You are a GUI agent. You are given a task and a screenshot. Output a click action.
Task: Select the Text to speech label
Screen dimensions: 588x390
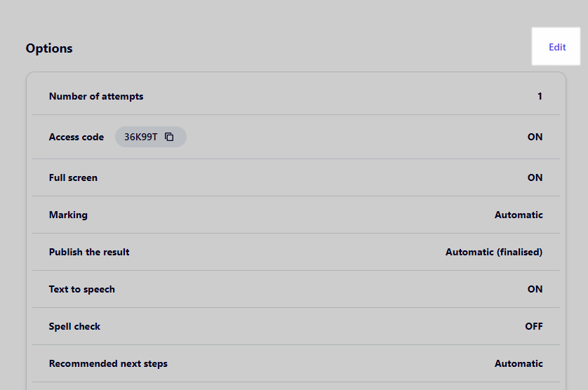click(x=82, y=289)
